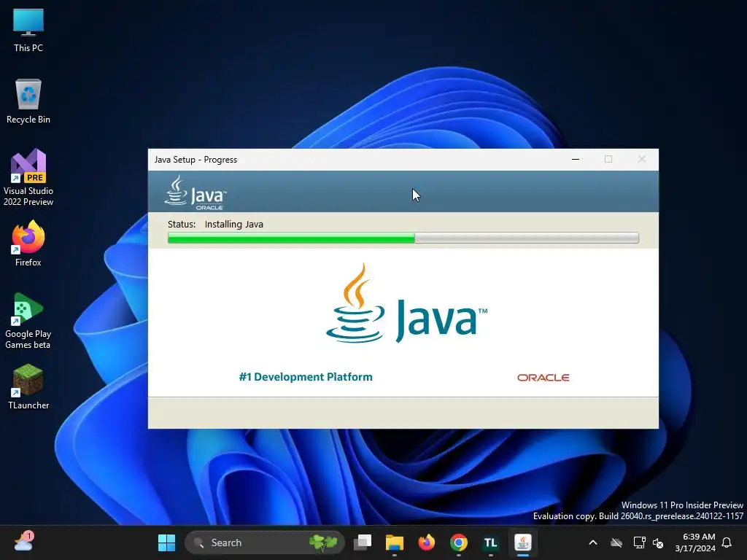Open the clock showing 6:39 AM
Screen dimensions: 747x560
pyautogui.click(x=695, y=542)
